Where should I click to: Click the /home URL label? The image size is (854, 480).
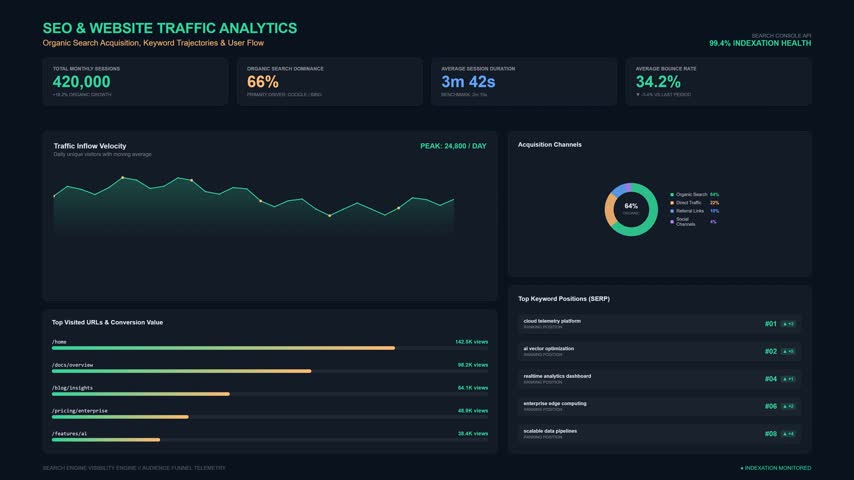59,342
